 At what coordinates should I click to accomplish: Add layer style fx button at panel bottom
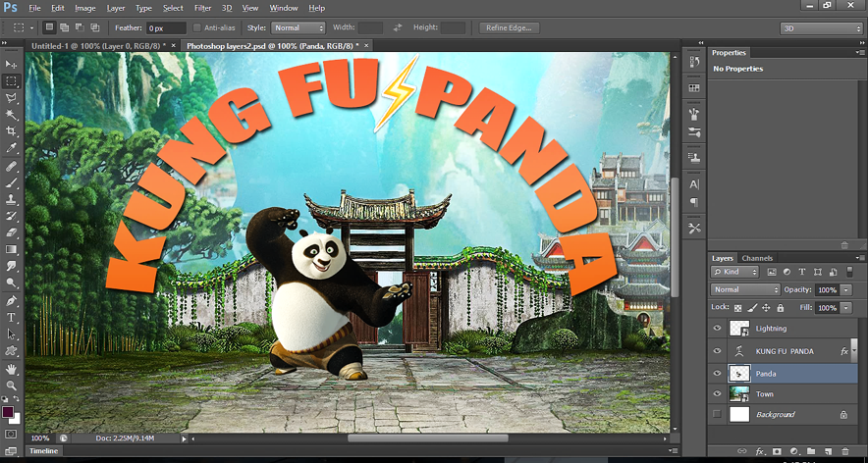tap(760, 451)
